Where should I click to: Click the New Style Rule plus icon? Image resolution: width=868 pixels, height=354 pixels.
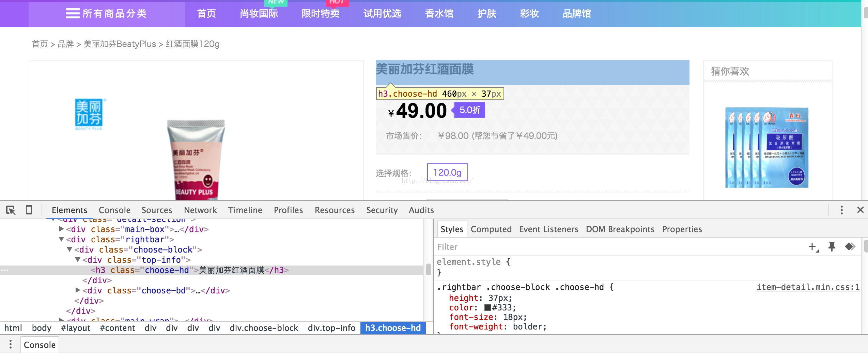pos(813,247)
